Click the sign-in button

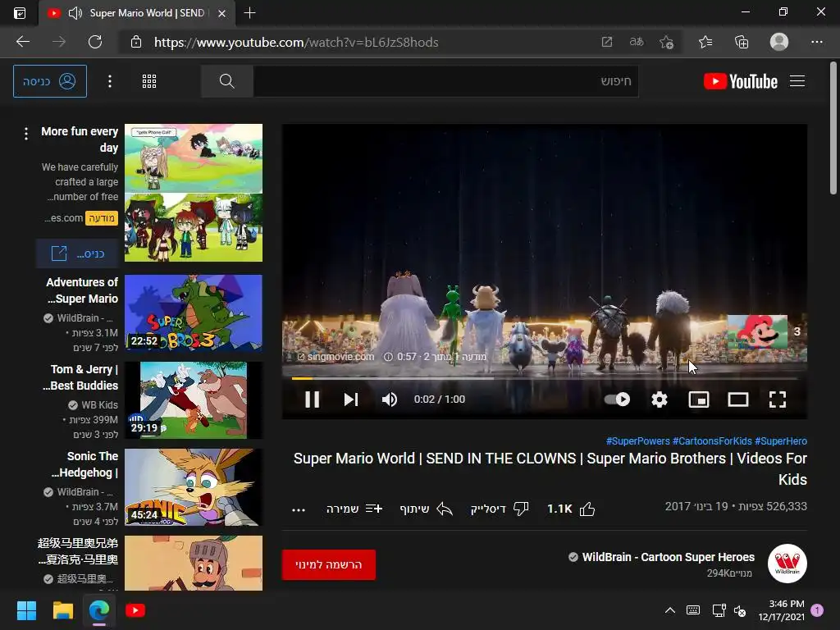50,81
